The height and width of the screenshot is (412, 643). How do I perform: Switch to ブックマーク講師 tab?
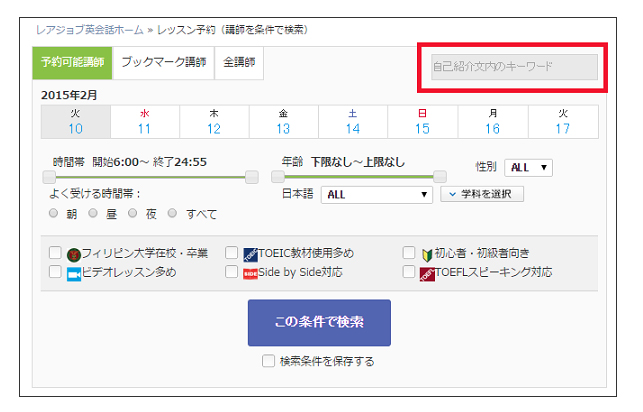tap(164, 62)
